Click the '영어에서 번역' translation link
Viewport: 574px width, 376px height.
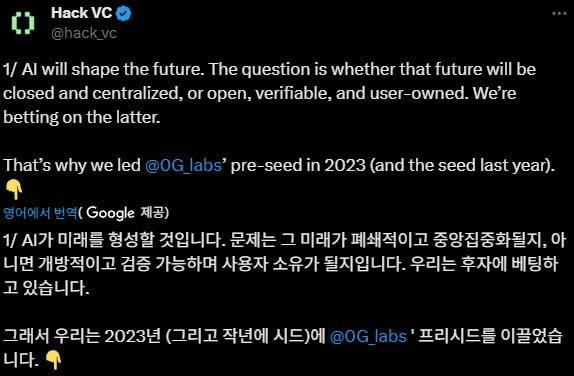pyautogui.click(x=40, y=213)
